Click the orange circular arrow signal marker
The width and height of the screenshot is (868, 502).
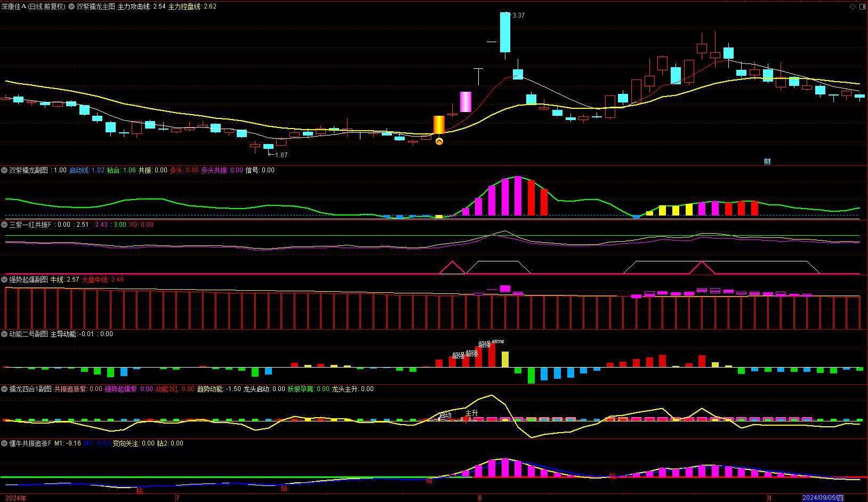pos(439,141)
